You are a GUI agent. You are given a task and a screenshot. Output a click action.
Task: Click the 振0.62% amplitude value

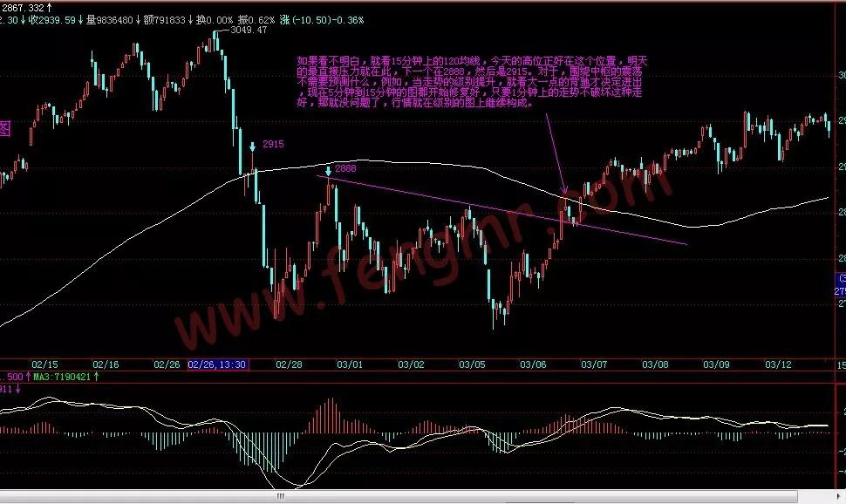pyautogui.click(x=256, y=20)
